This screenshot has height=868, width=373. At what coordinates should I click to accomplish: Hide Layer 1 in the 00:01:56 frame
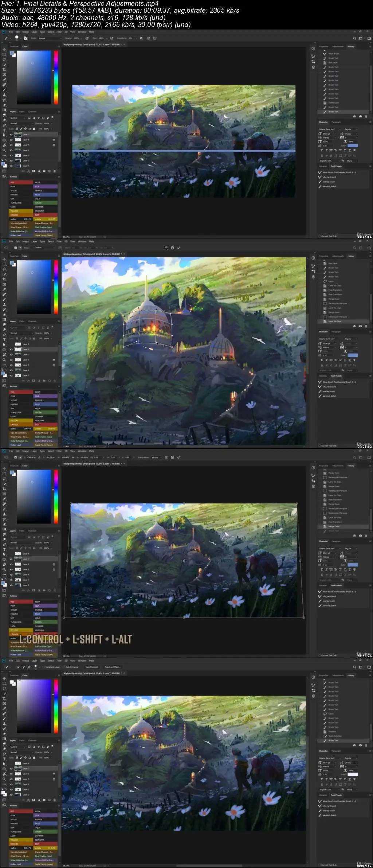[11, 166]
